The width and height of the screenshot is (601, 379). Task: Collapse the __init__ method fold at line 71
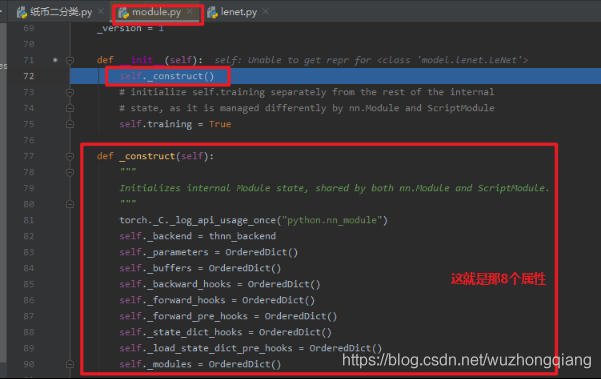pyautogui.click(x=70, y=60)
